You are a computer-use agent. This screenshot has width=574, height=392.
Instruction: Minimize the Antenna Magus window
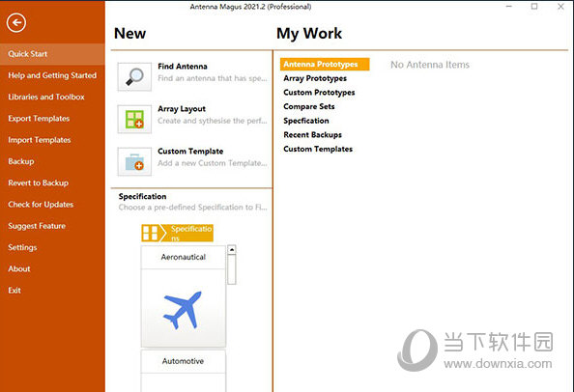pos(508,6)
